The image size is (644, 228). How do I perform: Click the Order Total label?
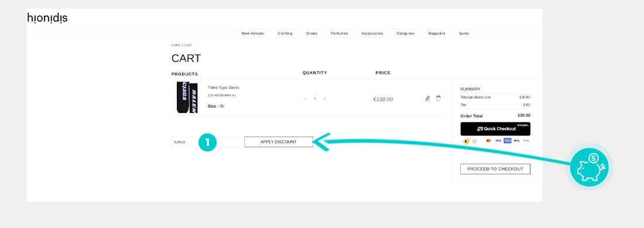[x=471, y=116]
